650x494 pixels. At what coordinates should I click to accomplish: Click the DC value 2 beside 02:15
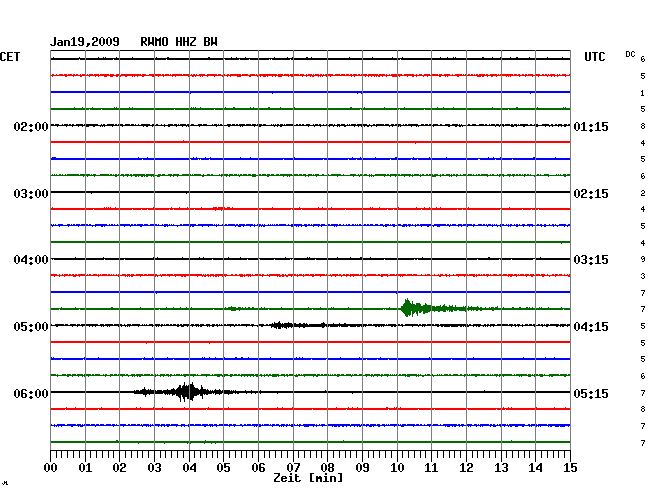click(643, 193)
